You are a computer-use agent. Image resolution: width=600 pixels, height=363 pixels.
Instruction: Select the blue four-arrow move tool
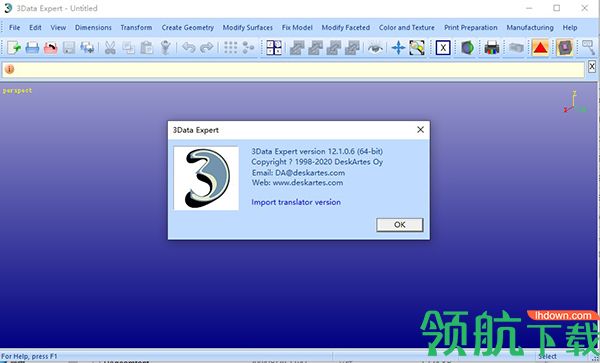click(x=398, y=48)
